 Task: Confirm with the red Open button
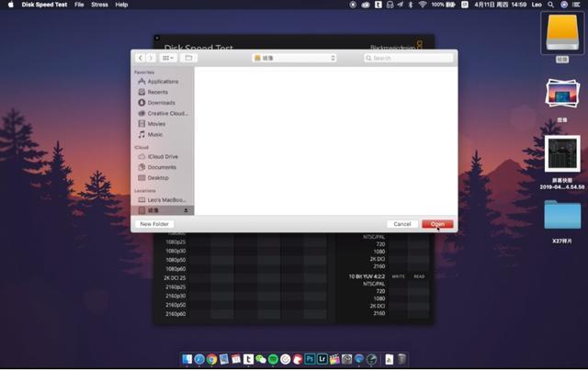pos(437,224)
